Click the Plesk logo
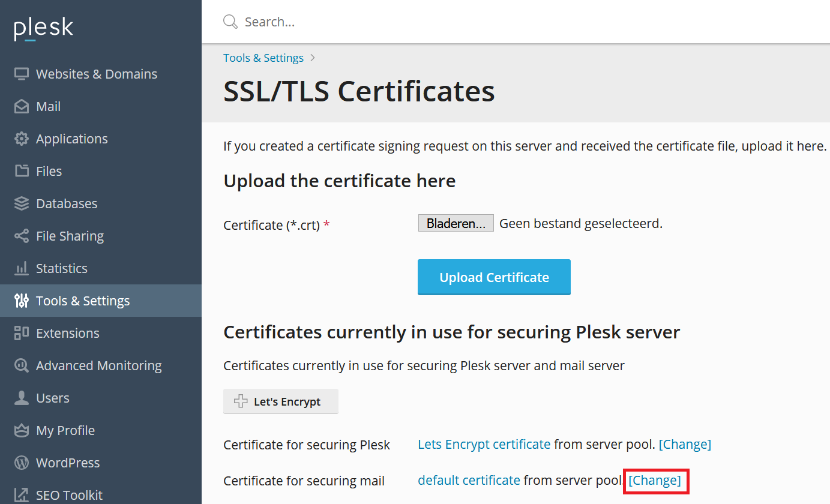The image size is (830, 504). tap(44, 28)
